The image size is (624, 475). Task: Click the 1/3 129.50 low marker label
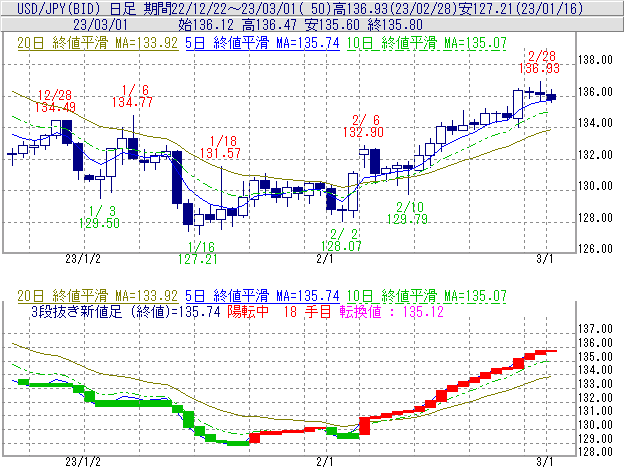point(99,217)
